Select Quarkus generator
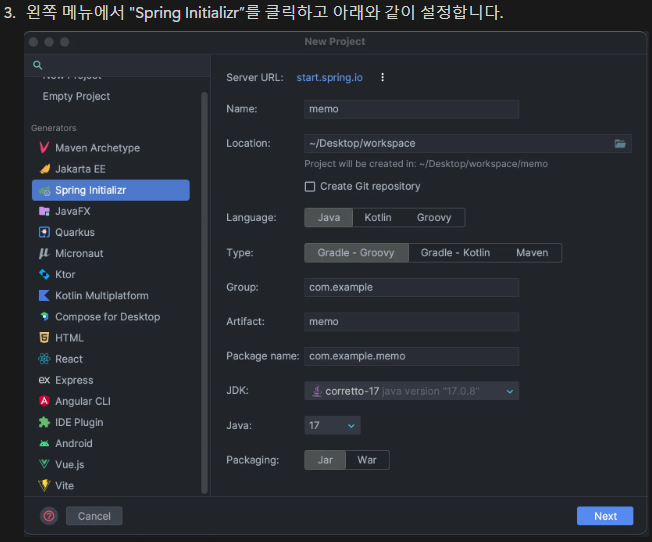 [111, 232]
